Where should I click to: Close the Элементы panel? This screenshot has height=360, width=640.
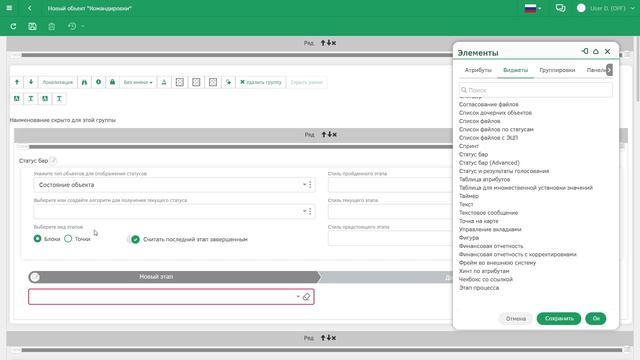click(607, 51)
